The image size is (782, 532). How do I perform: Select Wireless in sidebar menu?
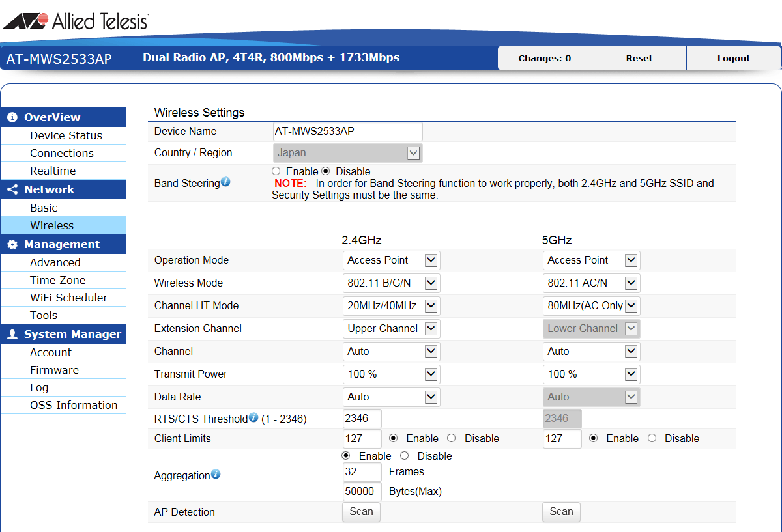(x=63, y=225)
